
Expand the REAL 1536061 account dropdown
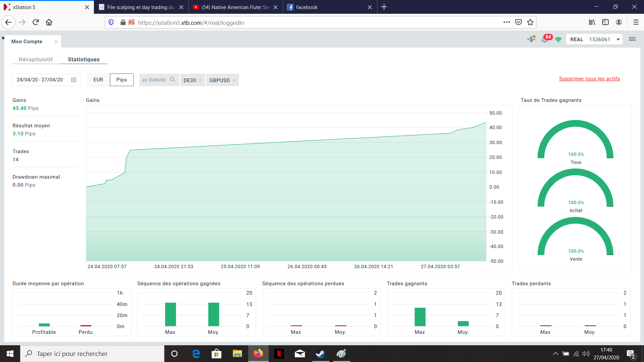(x=618, y=40)
